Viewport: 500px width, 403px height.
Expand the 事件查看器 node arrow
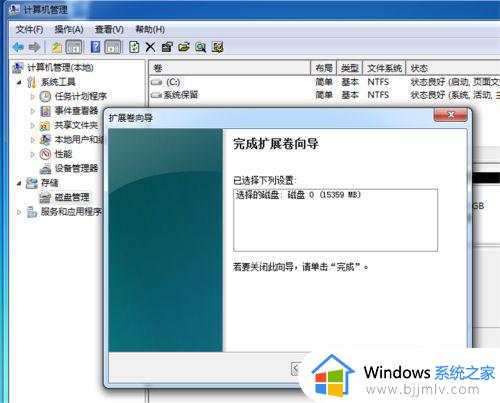(x=32, y=111)
